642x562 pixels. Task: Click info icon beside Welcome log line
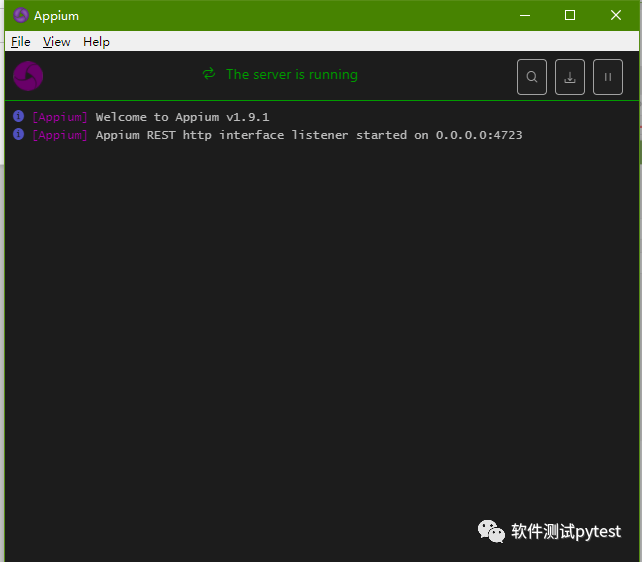tap(18, 116)
